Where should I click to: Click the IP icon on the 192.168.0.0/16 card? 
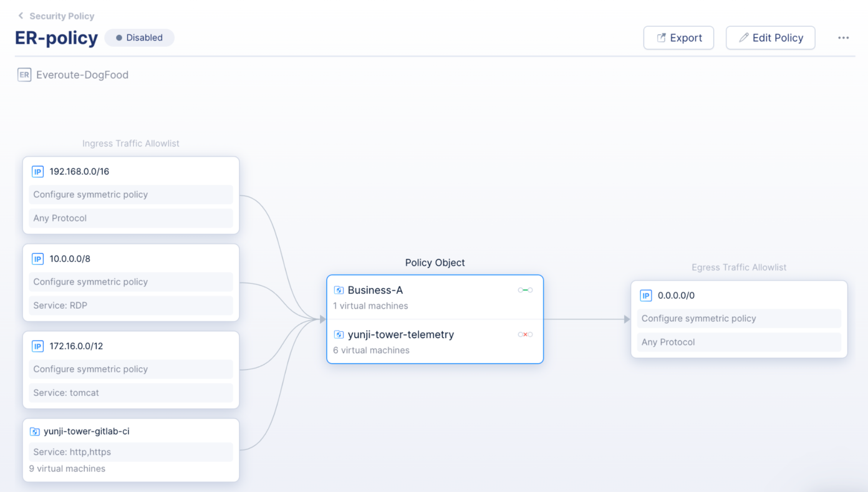coord(37,171)
